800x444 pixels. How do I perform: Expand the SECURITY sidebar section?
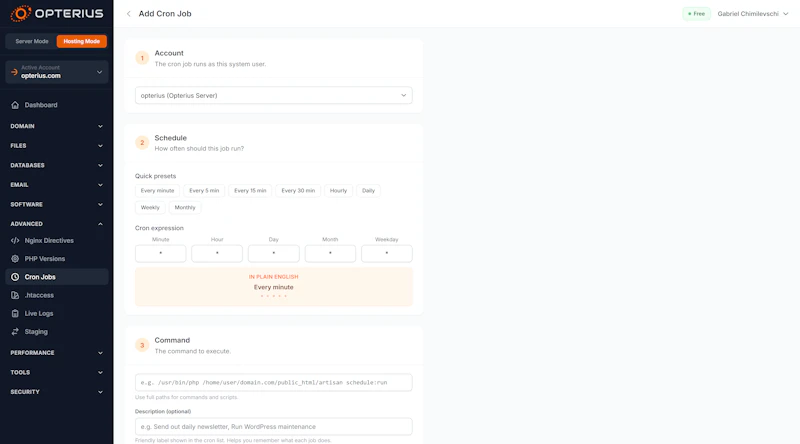(x=57, y=392)
